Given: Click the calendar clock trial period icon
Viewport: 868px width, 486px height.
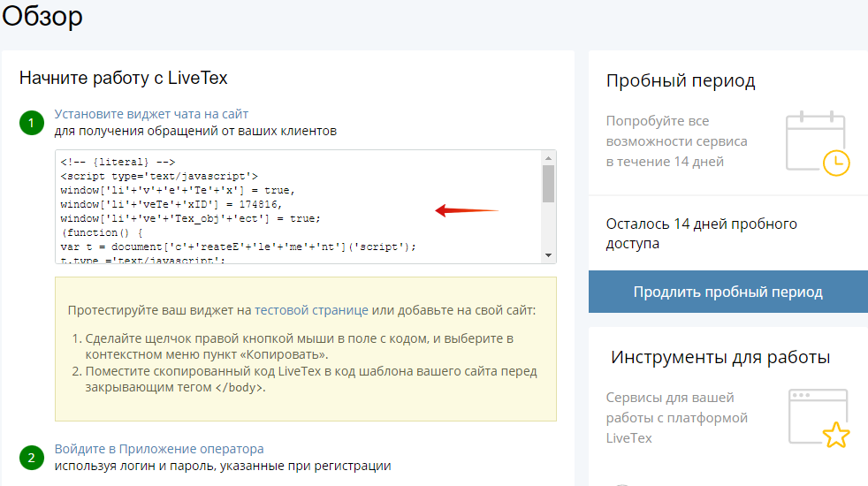Looking at the screenshot, I should pos(818,143).
